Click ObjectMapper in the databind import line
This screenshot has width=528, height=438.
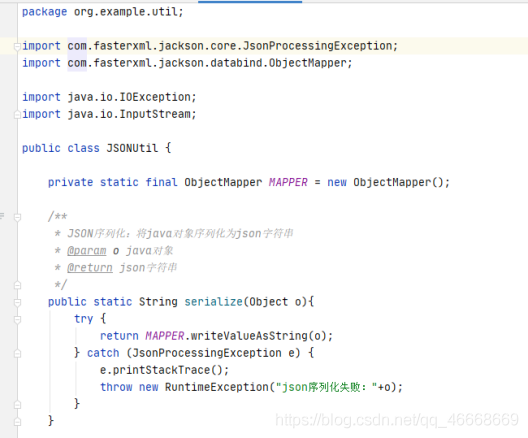[307, 63]
